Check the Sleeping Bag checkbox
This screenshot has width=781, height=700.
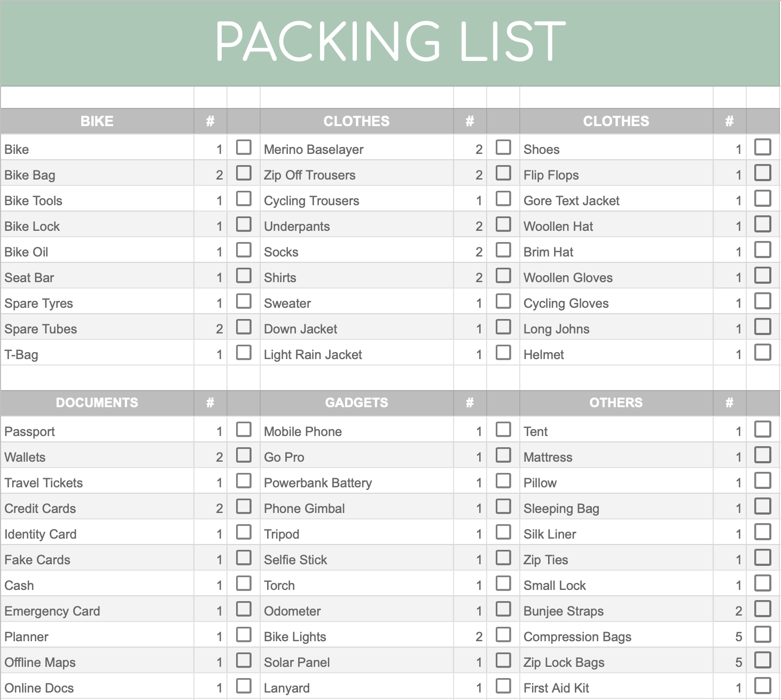pyautogui.click(x=763, y=506)
